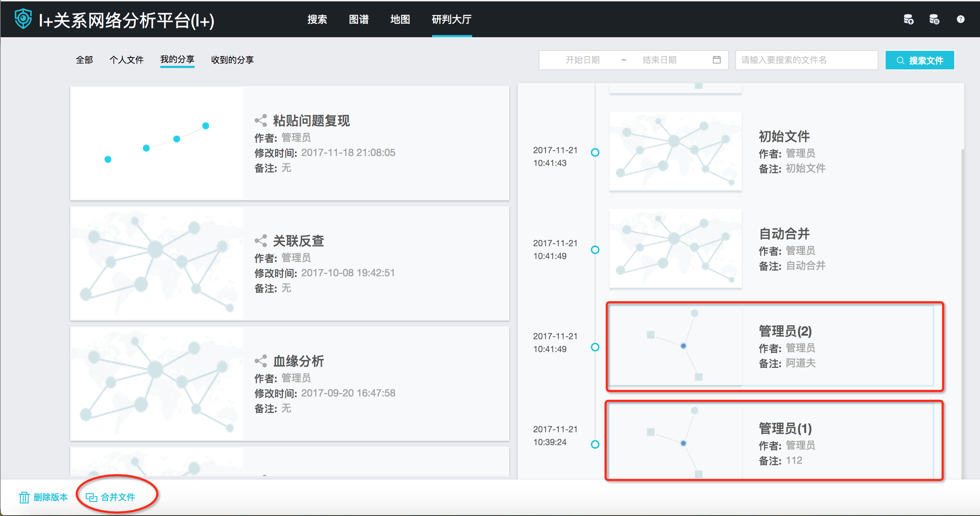Click the I+ platform shield logo
This screenshot has height=516, width=980.
click(23, 19)
